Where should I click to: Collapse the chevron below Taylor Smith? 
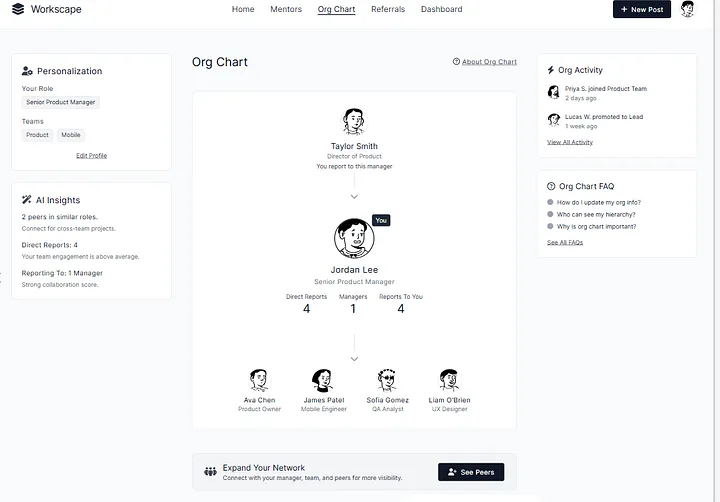click(x=354, y=197)
